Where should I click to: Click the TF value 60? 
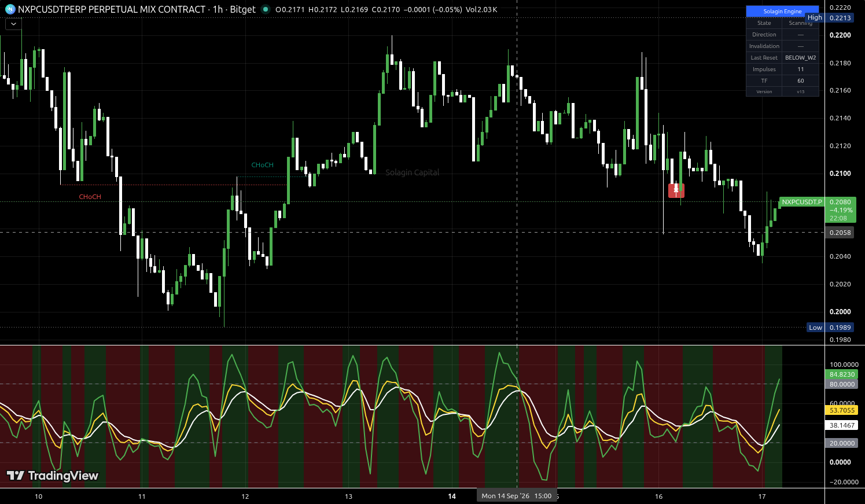pos(801,81)
